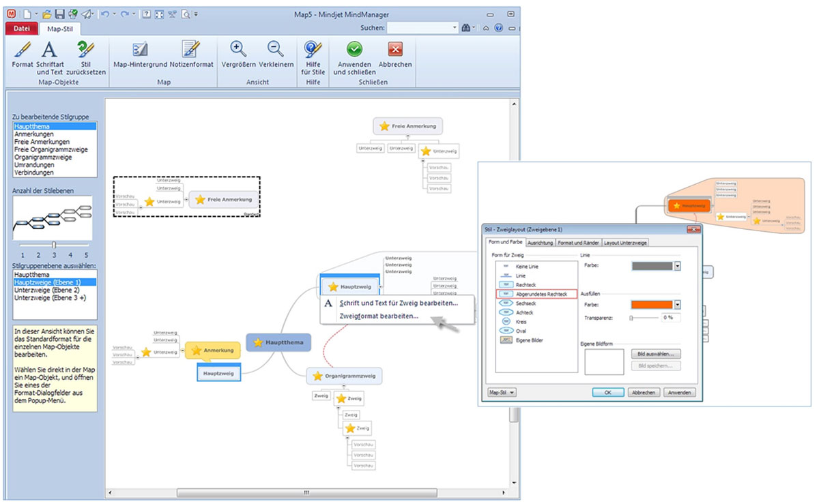Click the Bild auswählen button
The image size is (819, 504).
[657, 353]
